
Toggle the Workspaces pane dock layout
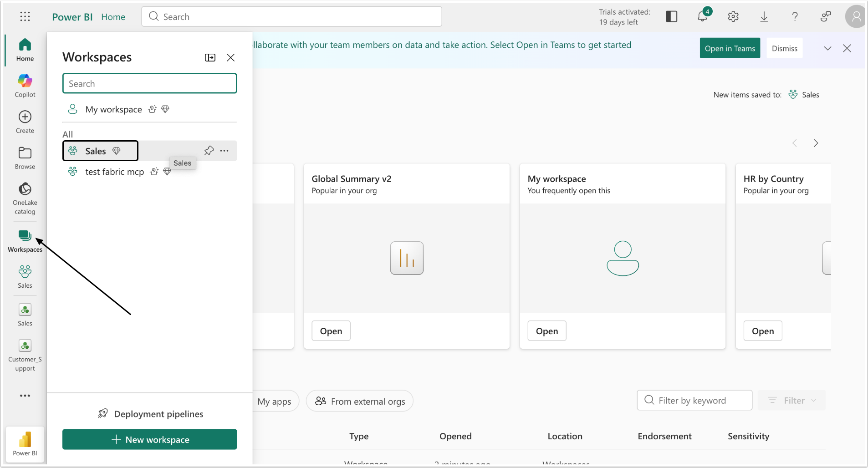(210, 57)
